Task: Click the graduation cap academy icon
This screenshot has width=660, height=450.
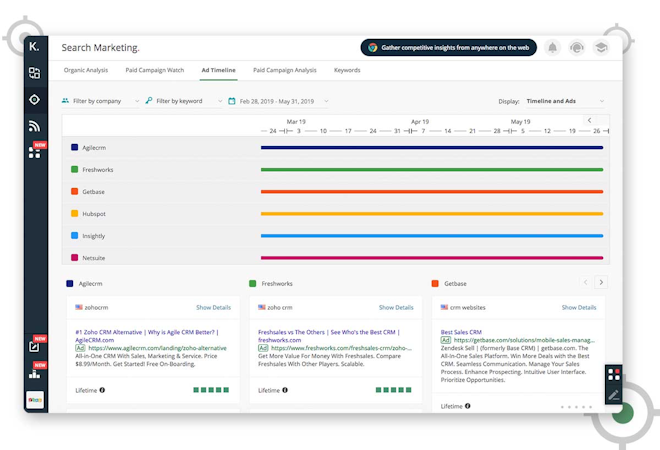Action: [x=601, y=47]
